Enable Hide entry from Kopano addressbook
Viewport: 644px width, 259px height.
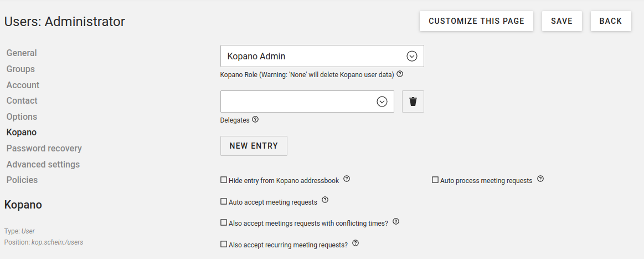224,180
